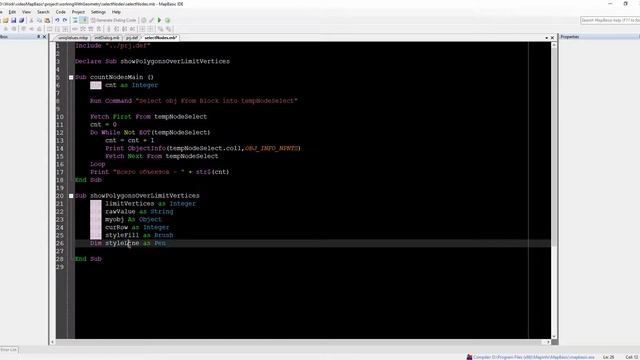Click the horizontal scroll right arrow
640x360 pixels.
point(548,342)
